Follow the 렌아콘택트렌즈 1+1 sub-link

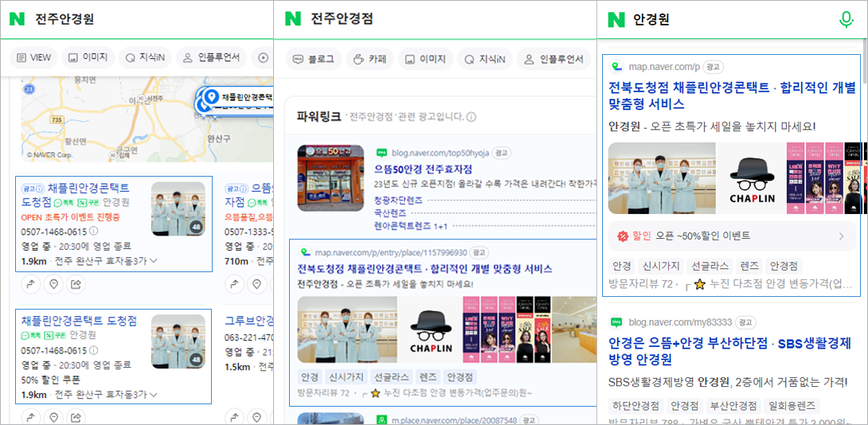click(x=411, y=226)
